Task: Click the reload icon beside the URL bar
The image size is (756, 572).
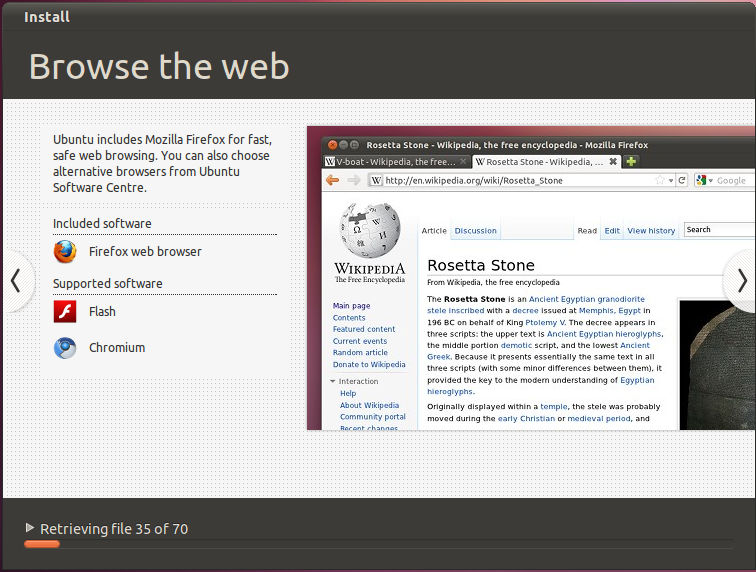Action: click(x=682, y=181)
